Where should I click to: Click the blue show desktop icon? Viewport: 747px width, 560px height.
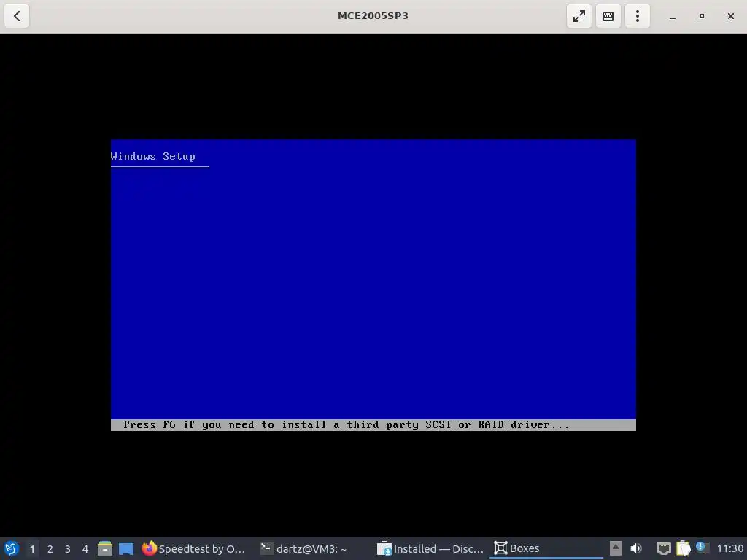(126, 548)
